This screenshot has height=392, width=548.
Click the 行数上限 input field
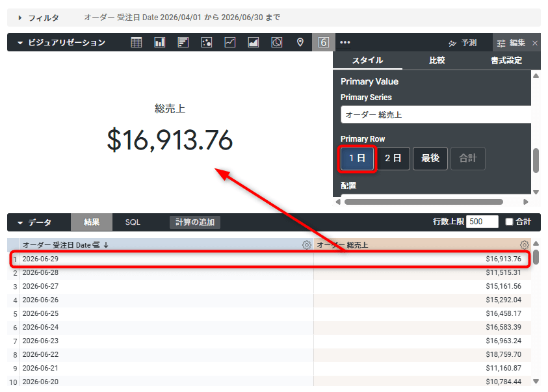[482, 222]
